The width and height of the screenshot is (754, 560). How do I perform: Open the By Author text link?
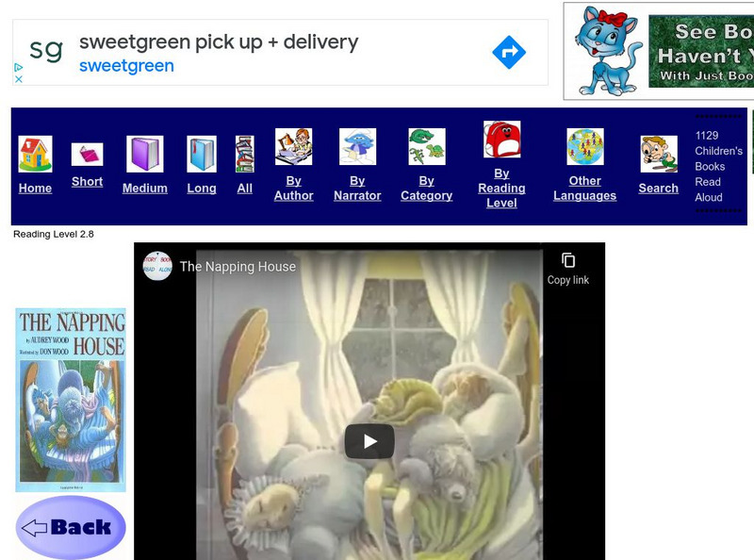coord(293,189)
